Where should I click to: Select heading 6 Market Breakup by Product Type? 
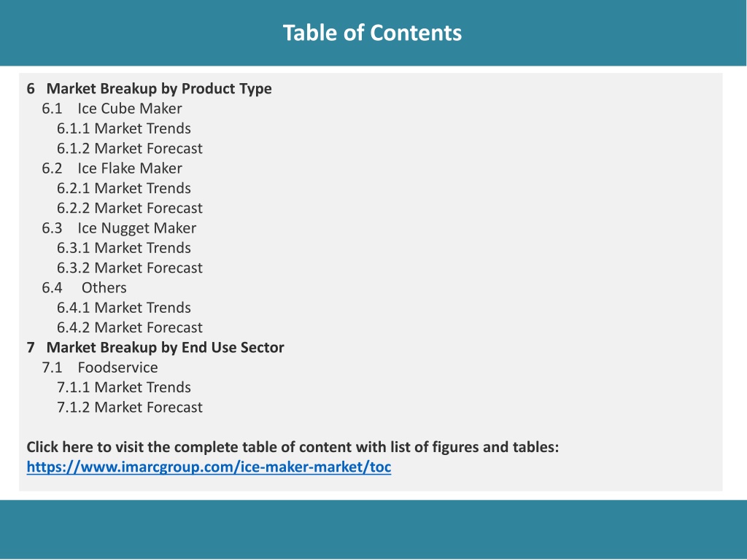(149, 89)
